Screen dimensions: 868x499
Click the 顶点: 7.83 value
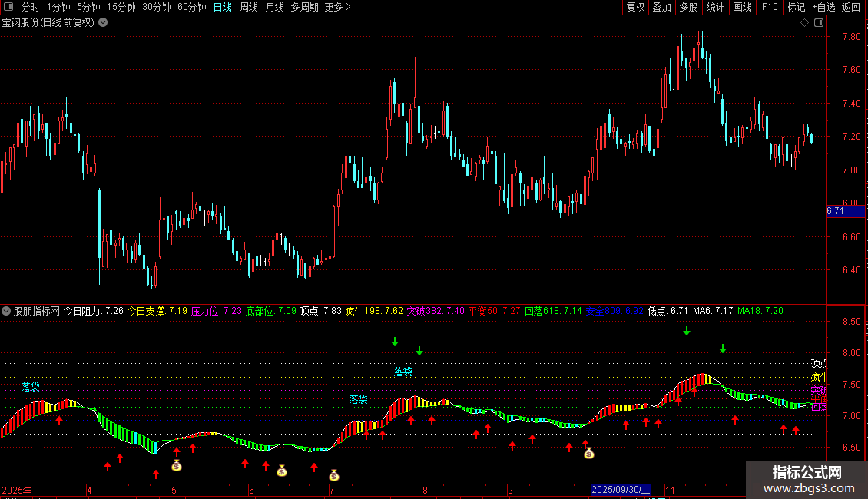[321, 311]
